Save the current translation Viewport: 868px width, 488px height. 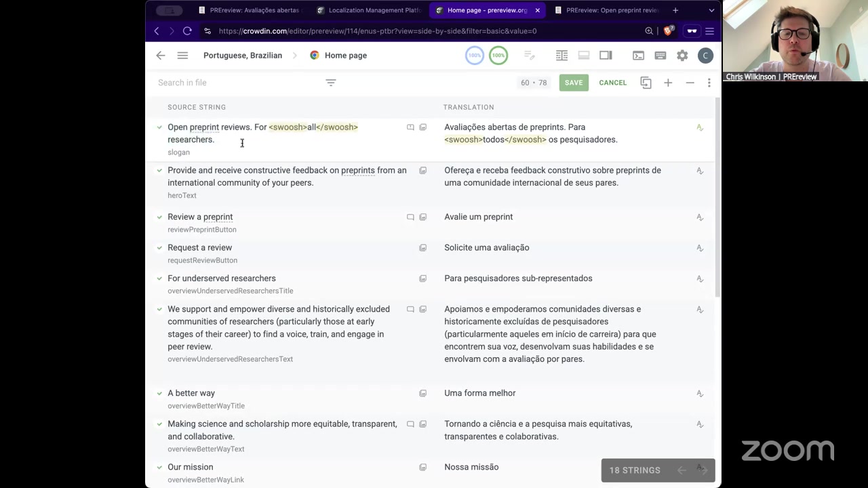(x=573, y=83)
